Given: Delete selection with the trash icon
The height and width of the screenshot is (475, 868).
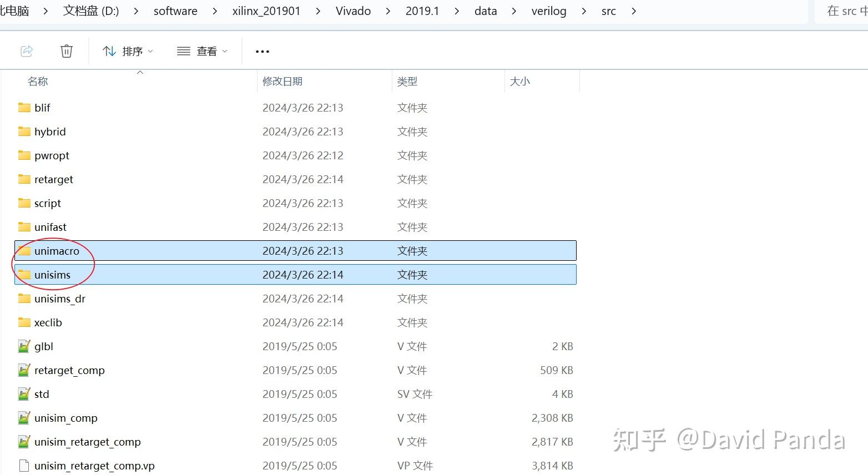Looking at the screenshot, I should click(67, 50).
